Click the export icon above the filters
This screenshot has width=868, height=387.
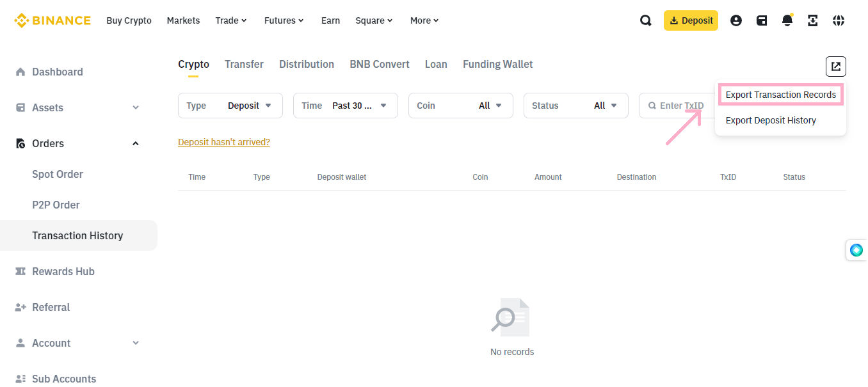(x=835, y=66)
